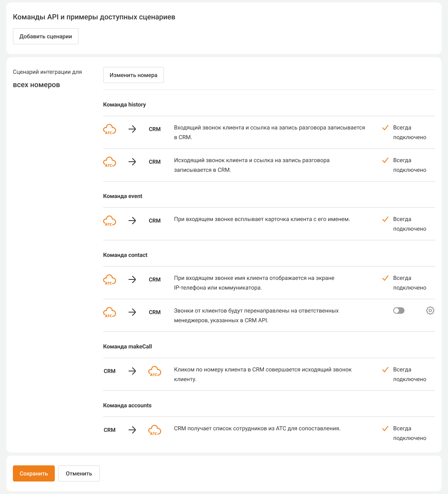448x494 pixels.
Task: Enable the call forwarding to managers toggle
Action: pyautogui.click(x=398, y=311)
